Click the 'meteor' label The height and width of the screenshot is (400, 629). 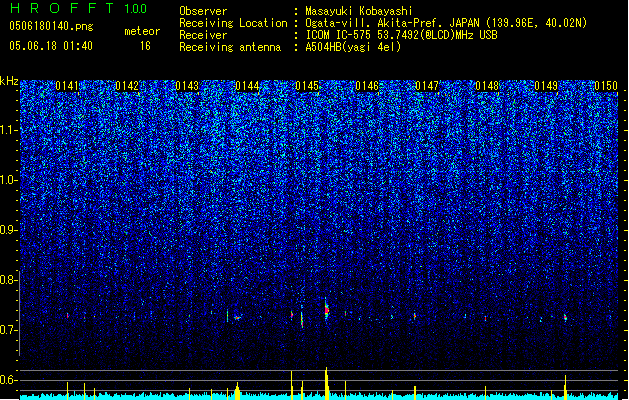(x=142, y=31)
